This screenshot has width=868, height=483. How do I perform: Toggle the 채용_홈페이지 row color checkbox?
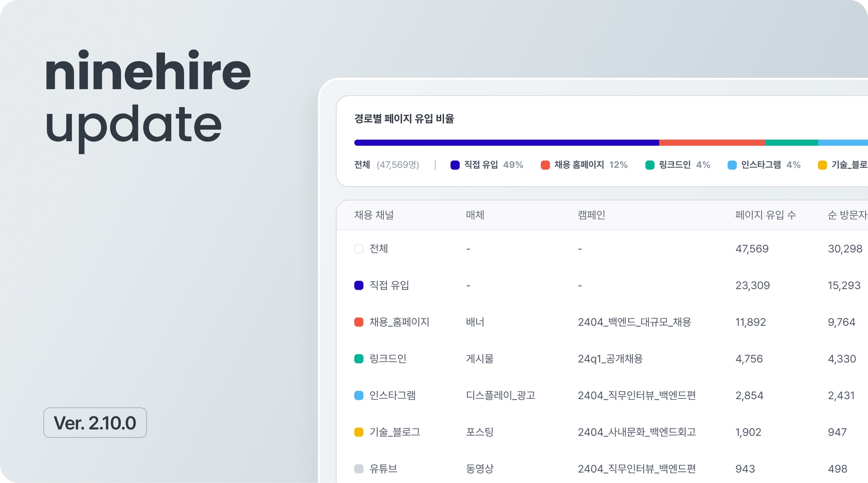359,322
